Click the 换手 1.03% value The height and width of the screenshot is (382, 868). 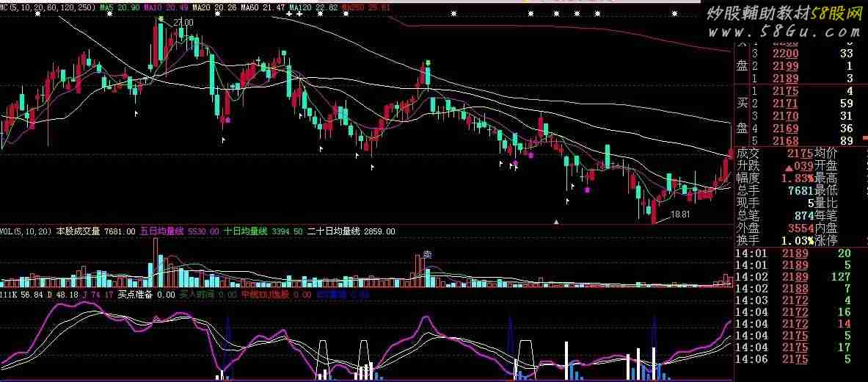pos(798,241)
